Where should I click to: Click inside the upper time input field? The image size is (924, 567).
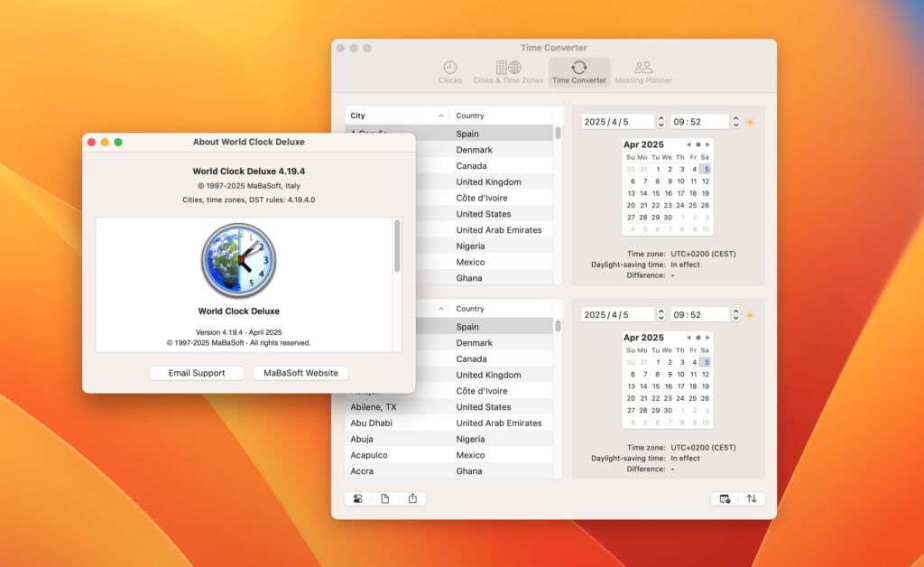pyautogui.click(x=699, y=121)
